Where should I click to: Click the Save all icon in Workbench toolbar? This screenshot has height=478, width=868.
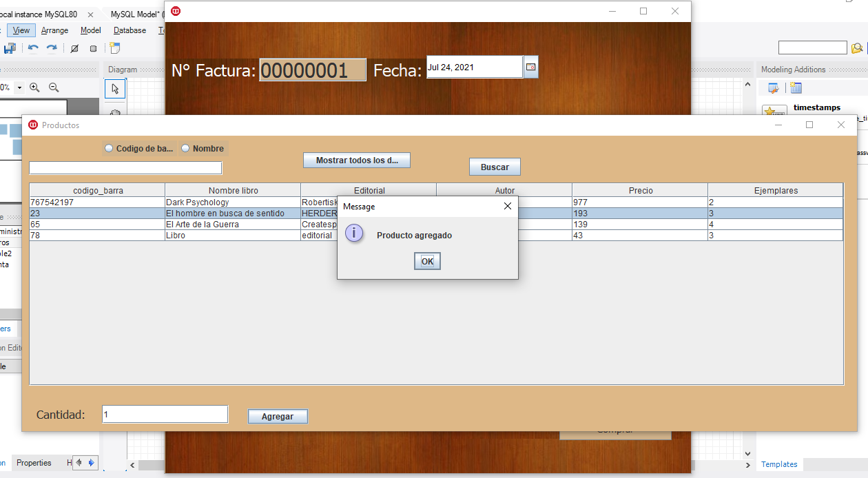(10, 48)
